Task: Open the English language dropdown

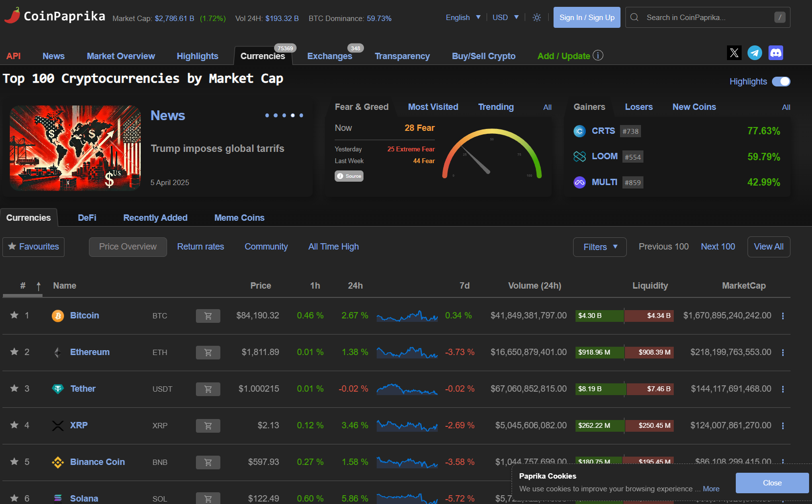Action: tap(463, 18)
